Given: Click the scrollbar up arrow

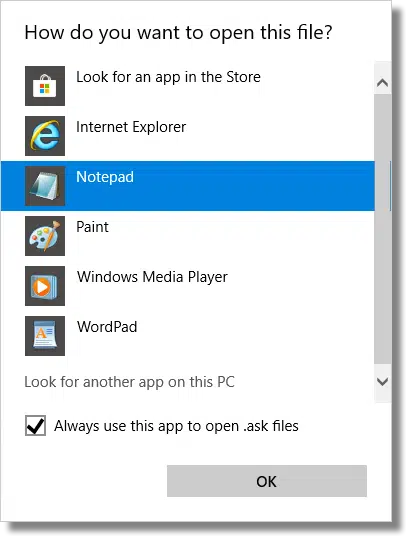Looking at the screenshot, I should (x=382, y=83).
